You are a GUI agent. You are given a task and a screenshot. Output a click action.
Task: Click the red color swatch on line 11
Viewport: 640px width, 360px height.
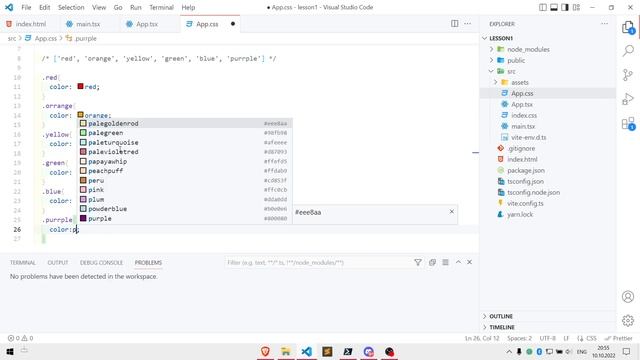coord(80,86)
